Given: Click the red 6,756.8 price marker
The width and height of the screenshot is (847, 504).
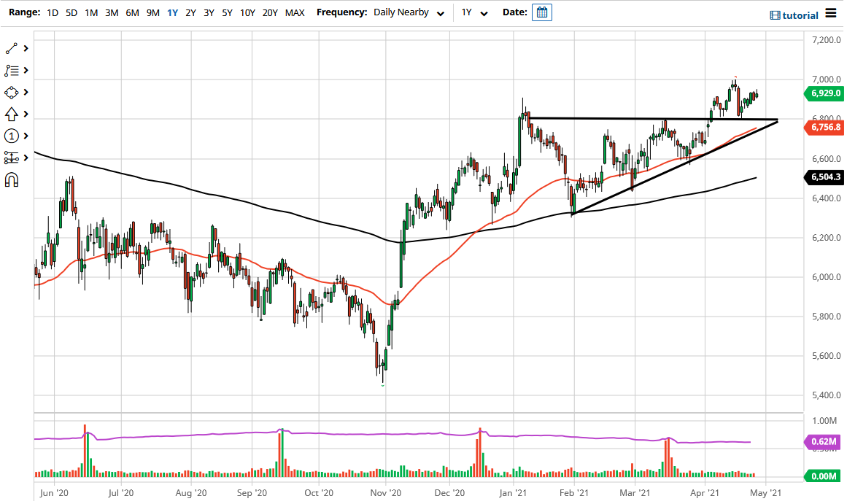Looking at the screenshot, I should [825, 128].
